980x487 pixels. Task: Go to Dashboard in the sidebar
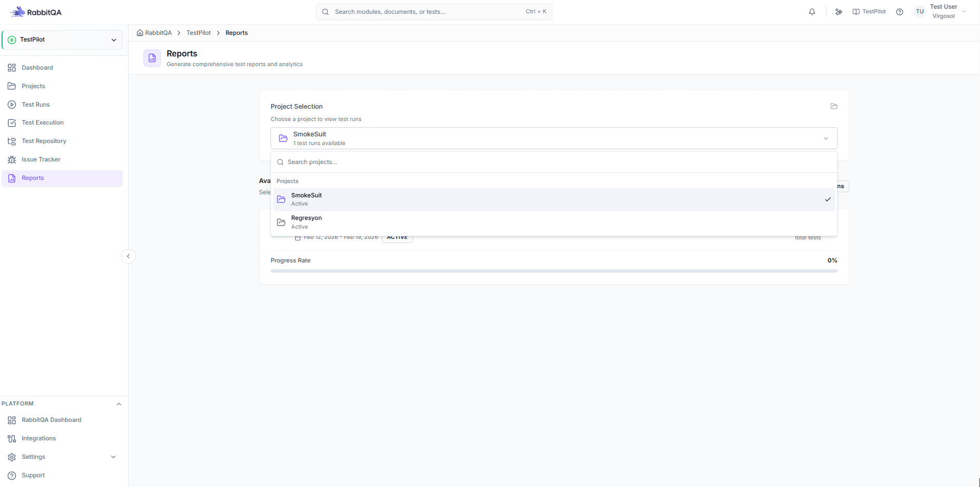point(62,68)
